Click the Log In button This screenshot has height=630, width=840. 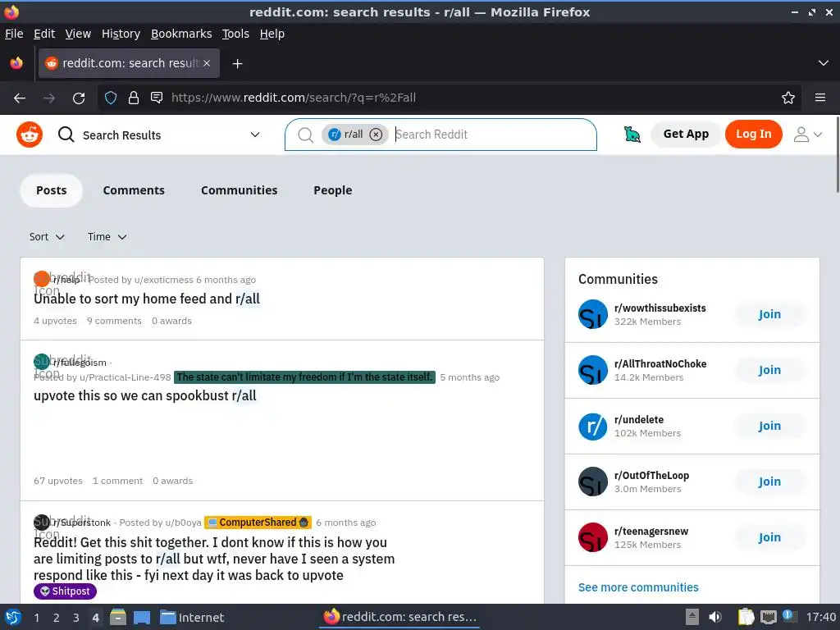[754, 134]
